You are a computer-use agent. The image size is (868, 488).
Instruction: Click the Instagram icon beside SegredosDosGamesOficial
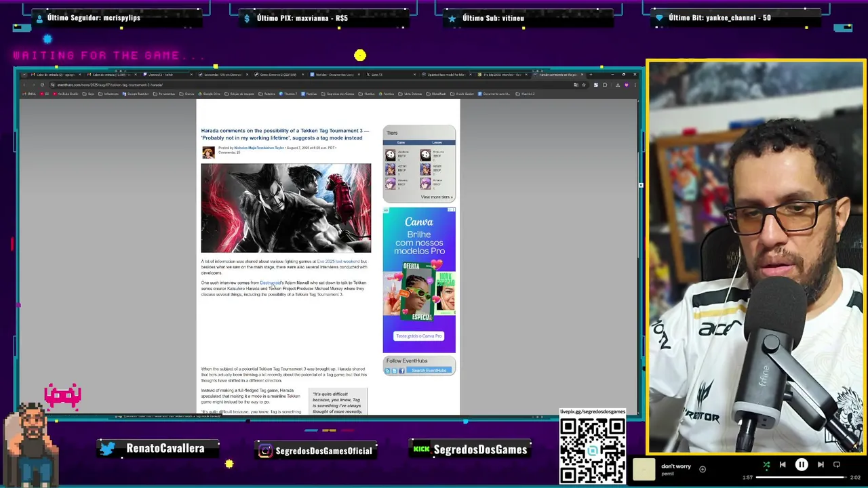point(266,451)
